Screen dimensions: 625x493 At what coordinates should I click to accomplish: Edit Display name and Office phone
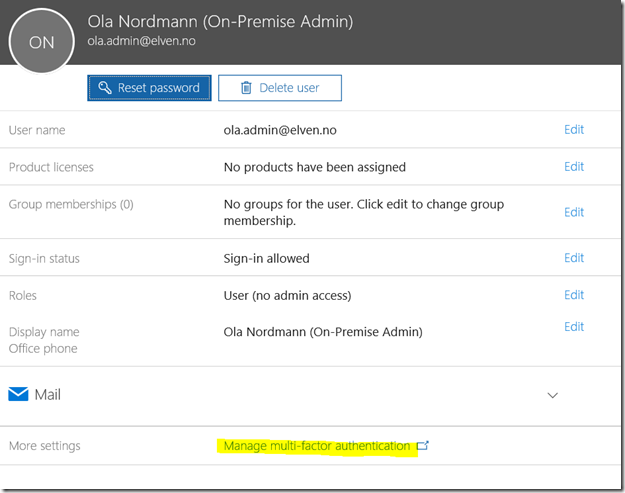pos(573,327)
